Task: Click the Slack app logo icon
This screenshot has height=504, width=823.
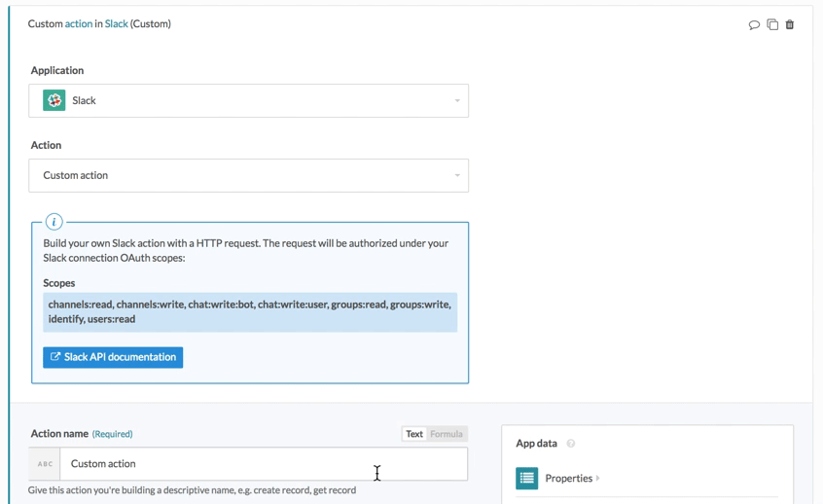Action: point(54,100)
